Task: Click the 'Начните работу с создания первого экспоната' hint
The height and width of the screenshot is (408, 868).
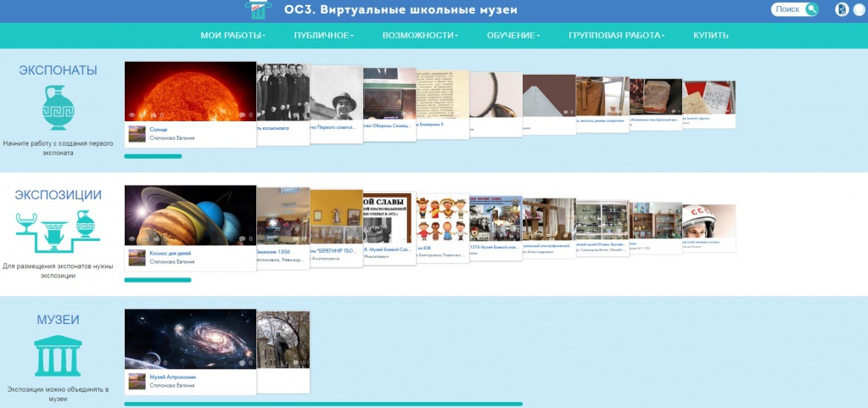Action: coord(59,148)
